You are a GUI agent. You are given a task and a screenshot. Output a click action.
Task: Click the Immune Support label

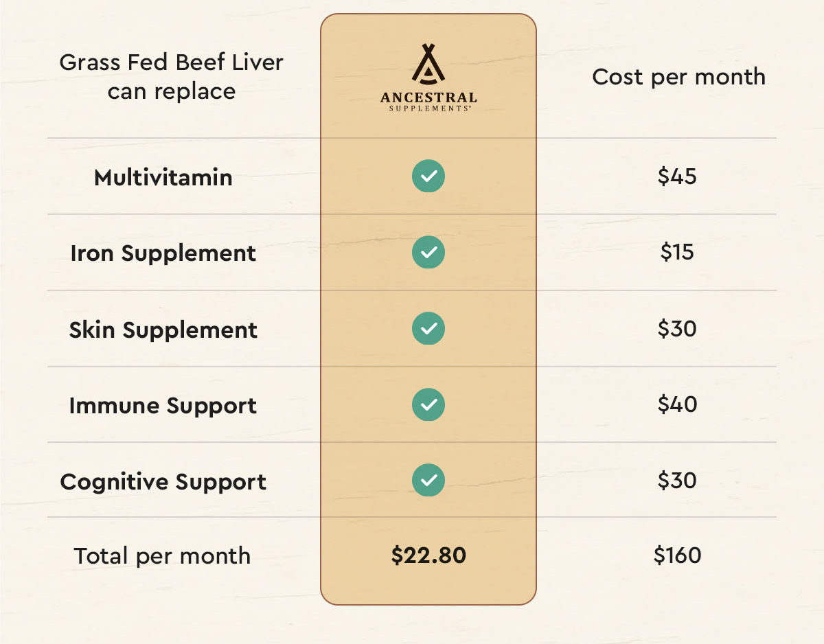pyautogui.click(x=163, y=405)
